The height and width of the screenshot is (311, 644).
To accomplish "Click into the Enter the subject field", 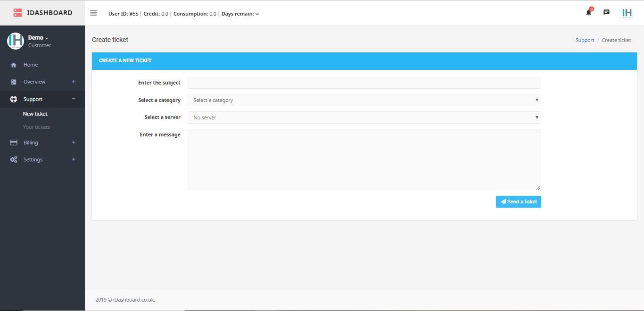I will 364,83.
